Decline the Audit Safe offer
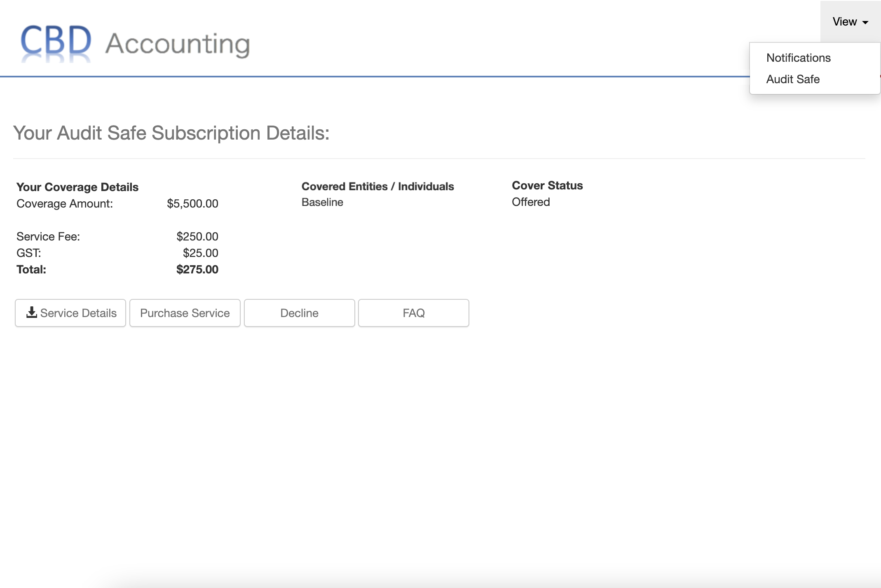Image resolution: width=881 pixels, height=588 pixels. pyautogui.click(x=299, y=313)
